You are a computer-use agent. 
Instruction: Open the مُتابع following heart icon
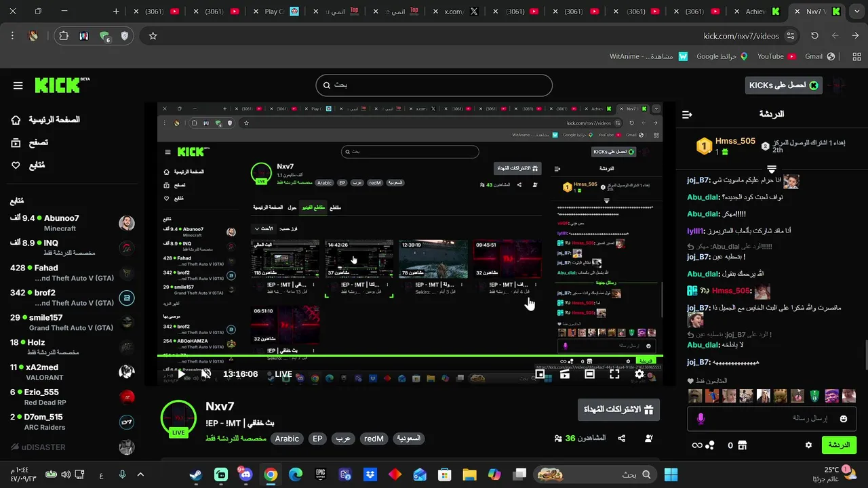[x=16, y=165]
